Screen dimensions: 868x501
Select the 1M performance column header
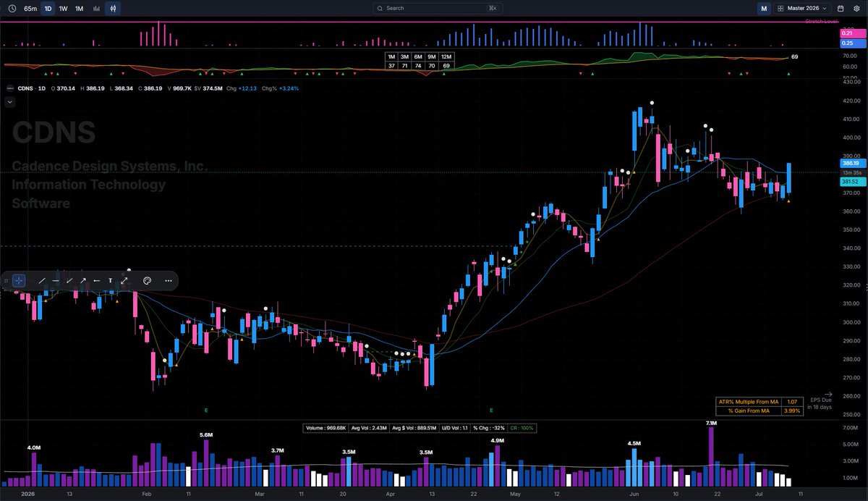tap(391, 56)
